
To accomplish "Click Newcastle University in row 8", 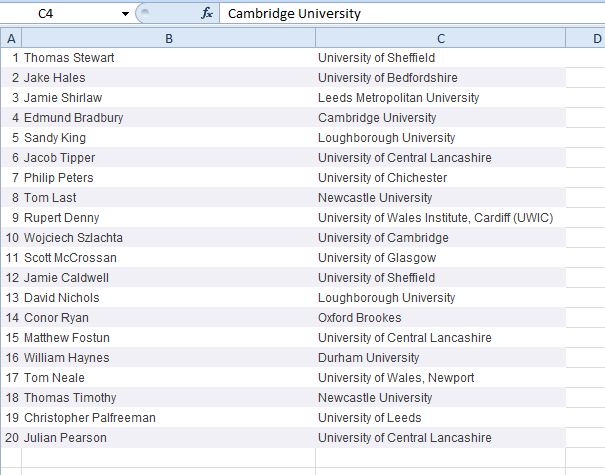I will coord(441,198).
